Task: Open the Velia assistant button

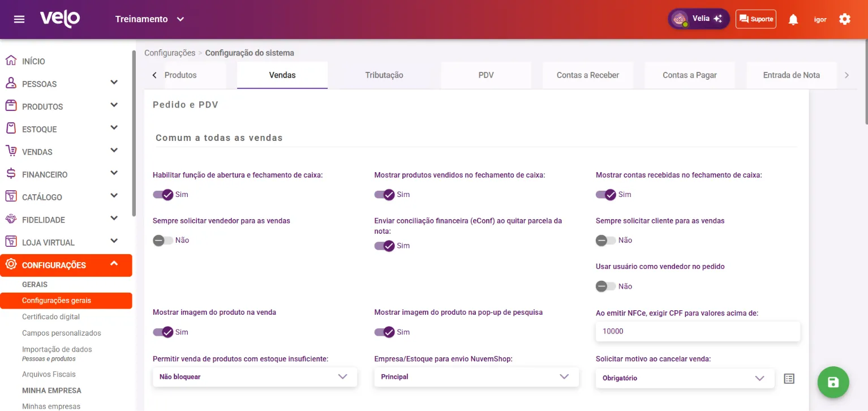Action: click(x=699, y=19)
